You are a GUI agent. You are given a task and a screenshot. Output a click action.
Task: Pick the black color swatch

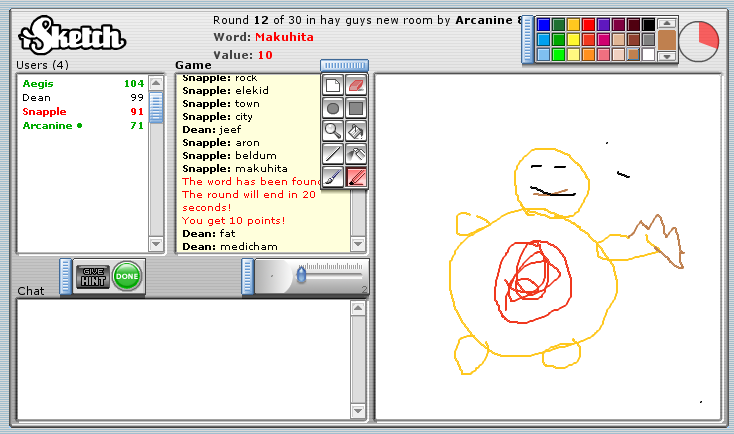pos(648,25)
